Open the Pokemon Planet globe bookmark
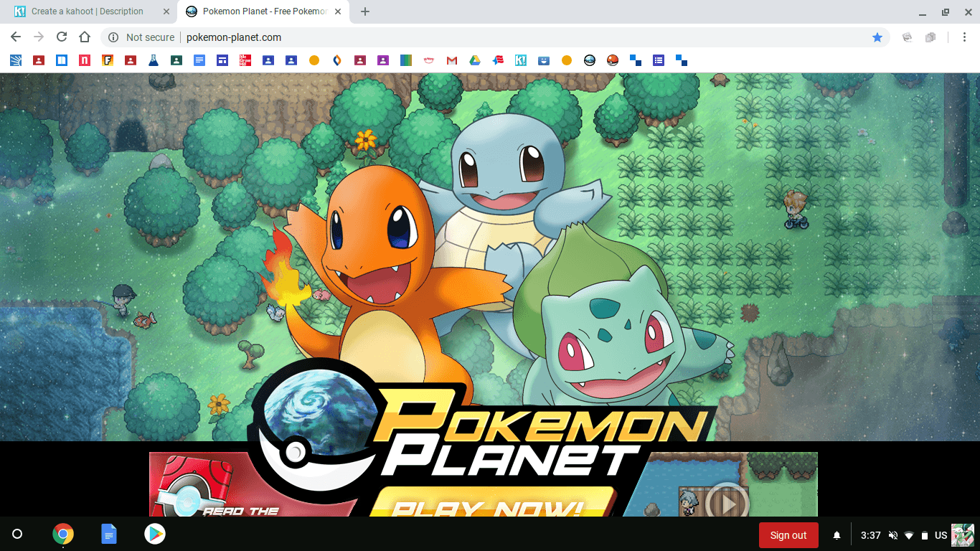Viewport: 980px width, 551px height. [590, 60]
